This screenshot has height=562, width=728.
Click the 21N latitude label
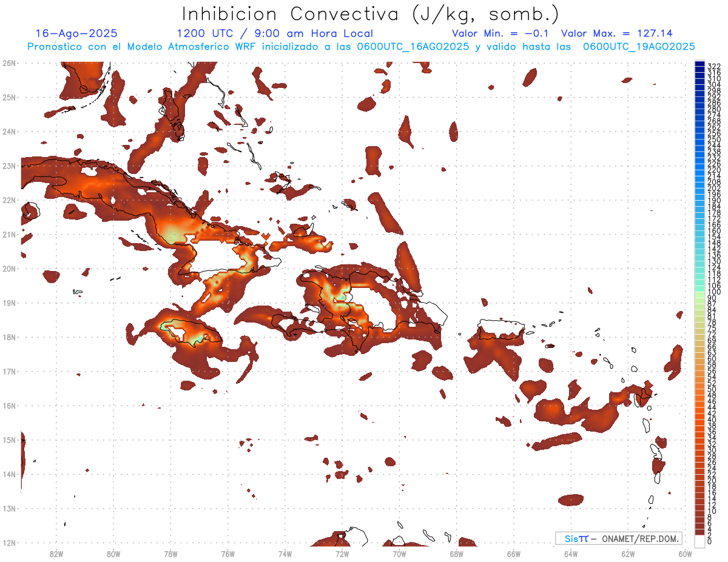point(9,235)
